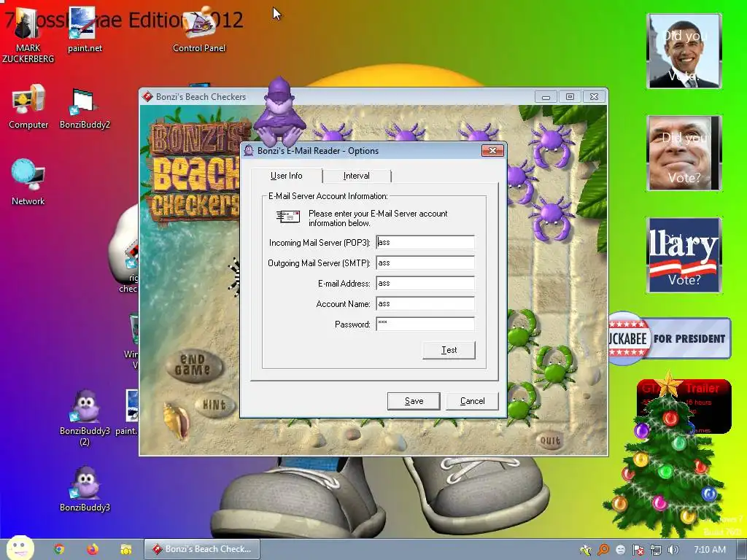Screen dimensions: 747x560
Task: Save the e-mail options
Action: [414, 401]
